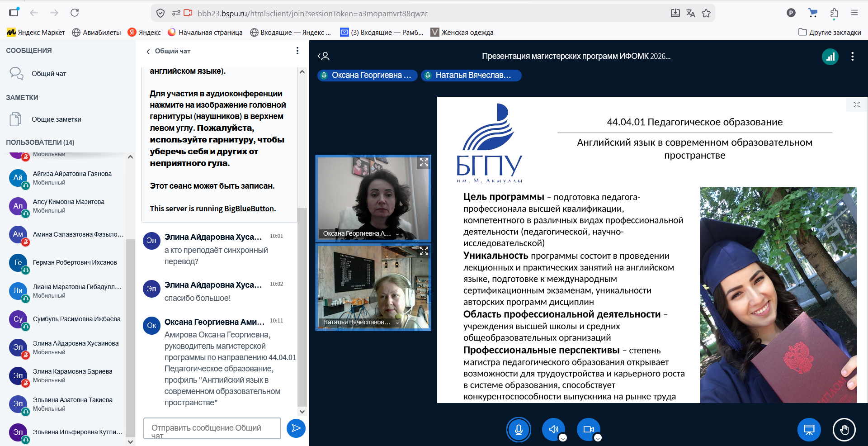Toggle the speaker audio button

click(x=553, y=430)
